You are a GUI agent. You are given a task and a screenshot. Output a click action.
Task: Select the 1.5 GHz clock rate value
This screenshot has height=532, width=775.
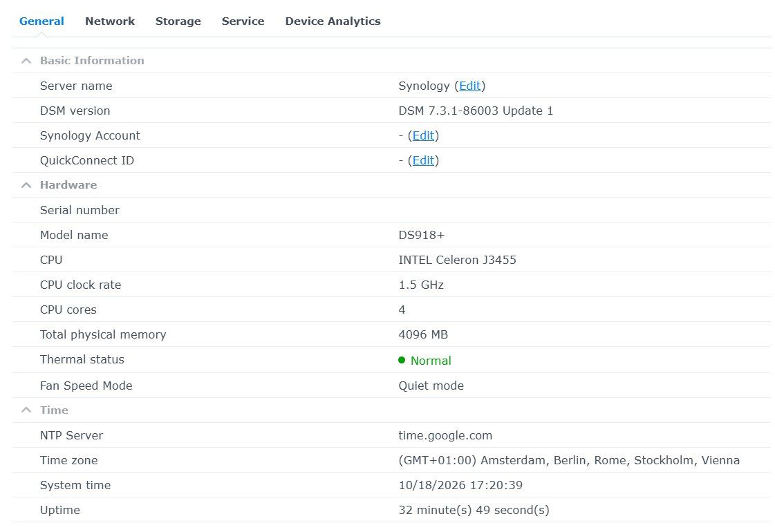pyautogui.click(x=421, y=285)
